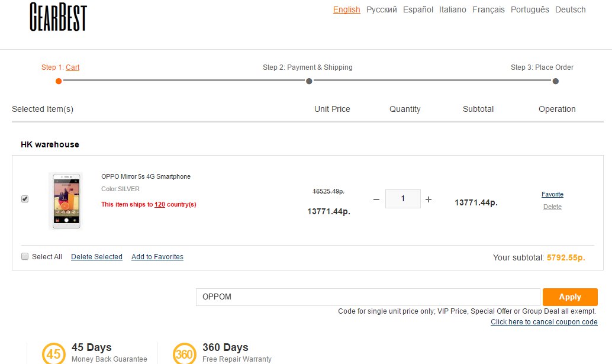Switch language to Español
The width and height of the screenshot is (612, 364).
pos(418,9)
